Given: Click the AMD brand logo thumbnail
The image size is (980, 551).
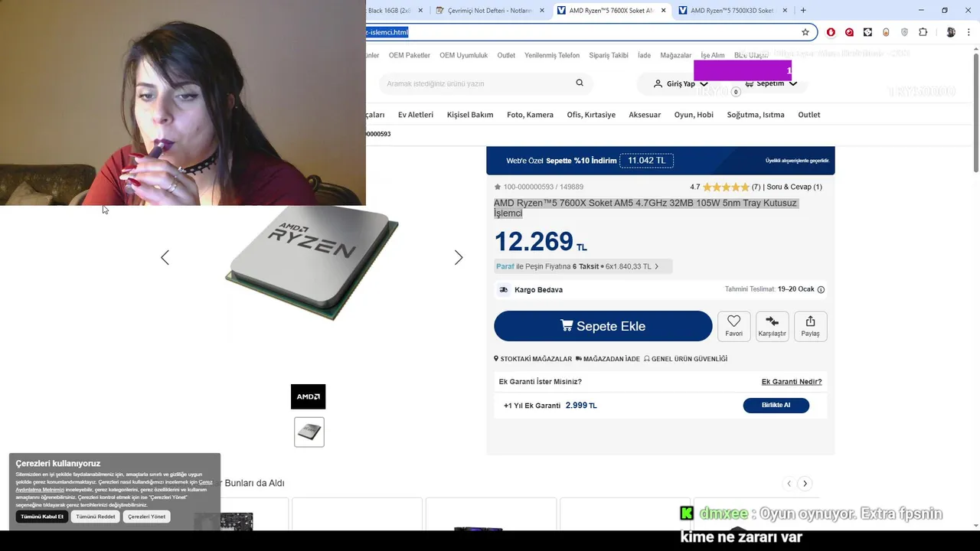Looking at the screenshot, I should pyautogui.click(x=308, y=396).
